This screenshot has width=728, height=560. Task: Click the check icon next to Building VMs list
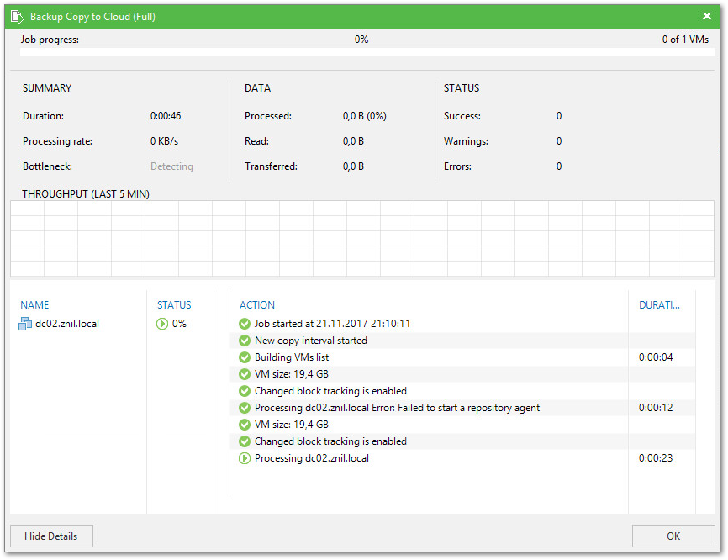pyautogui.click(x=245, y=357)
